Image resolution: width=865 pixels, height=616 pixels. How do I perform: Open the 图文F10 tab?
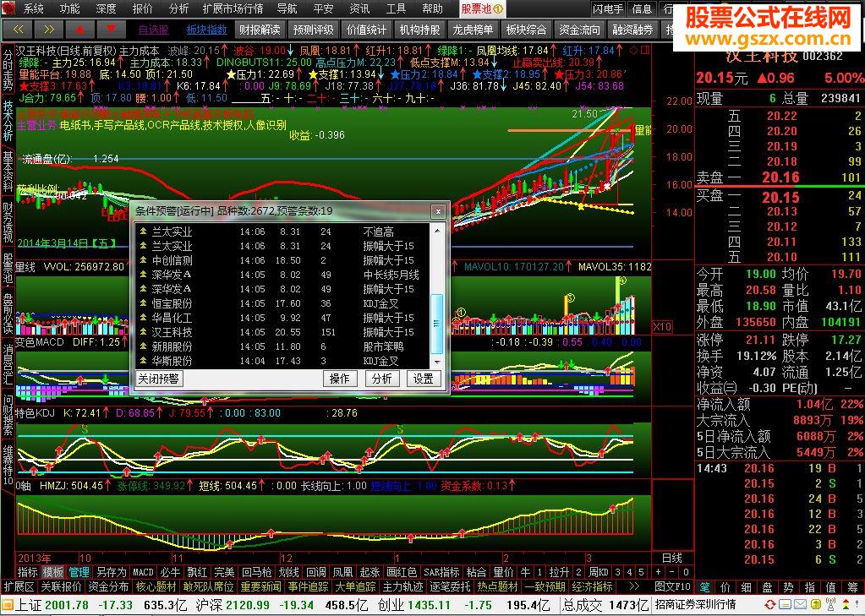tap(672, 586)
